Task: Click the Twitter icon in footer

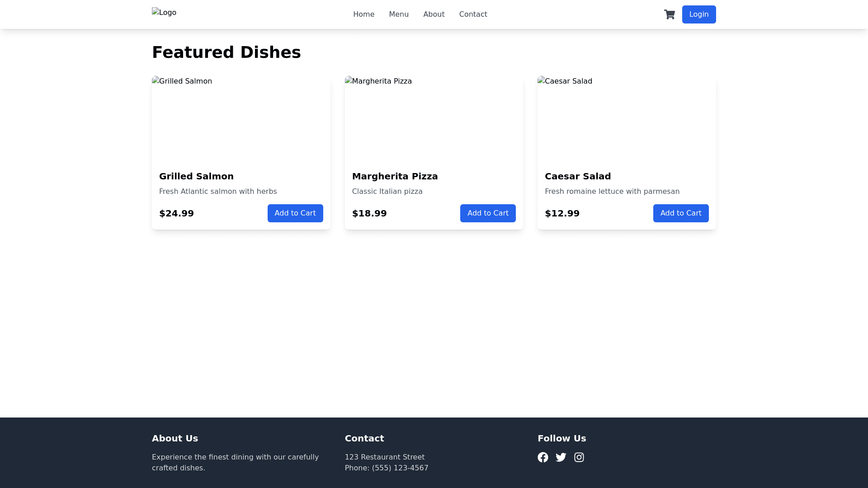Action: [x=561, y=457]
